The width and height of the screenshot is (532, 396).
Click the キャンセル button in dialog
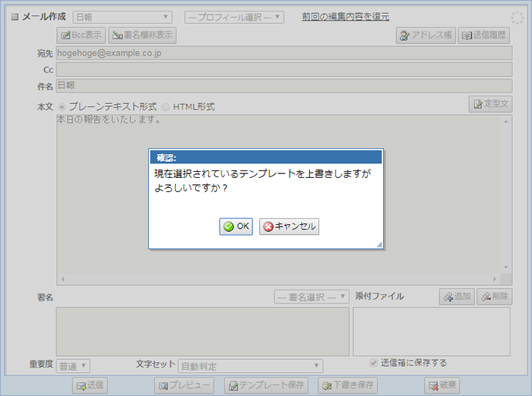point(289,227)
